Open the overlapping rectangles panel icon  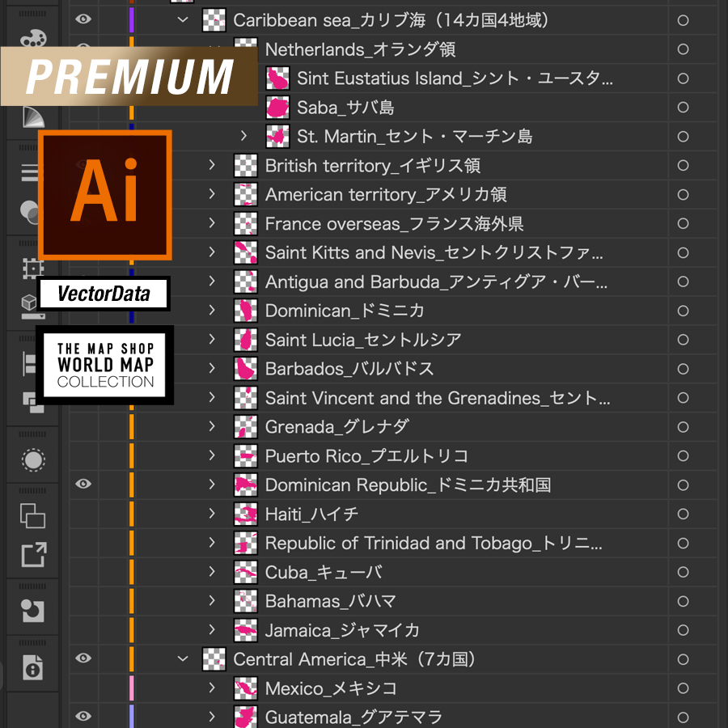32,515
